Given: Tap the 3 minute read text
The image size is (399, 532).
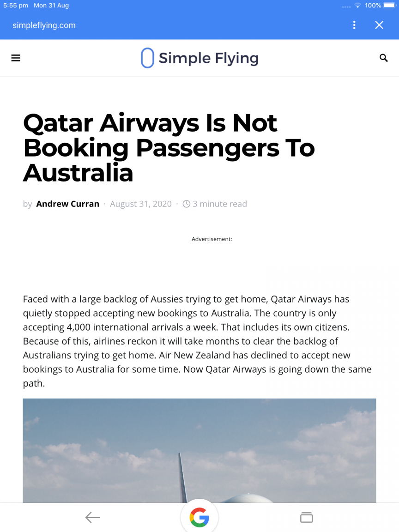Looking at the screenshot, I should click(x=220, y=204).
